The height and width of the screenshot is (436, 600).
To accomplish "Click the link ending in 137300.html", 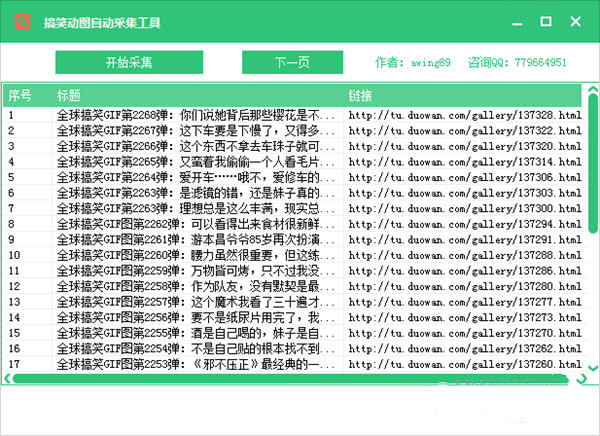I will tap(465, 209).
